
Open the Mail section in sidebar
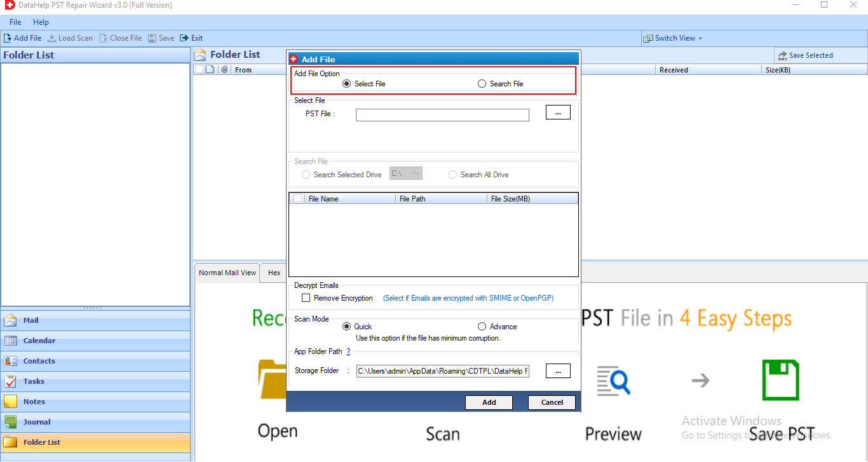pyautogui.click(x=31, y=320)
